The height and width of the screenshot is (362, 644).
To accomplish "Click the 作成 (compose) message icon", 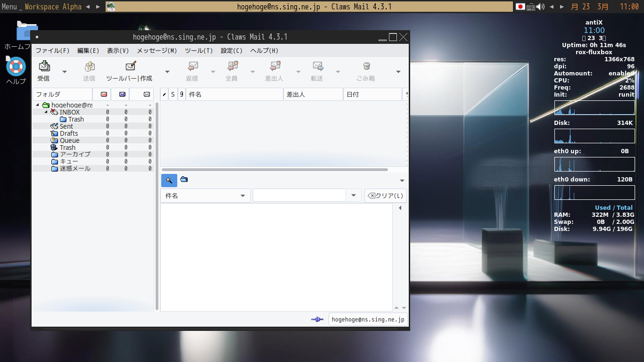I will 131,66.
